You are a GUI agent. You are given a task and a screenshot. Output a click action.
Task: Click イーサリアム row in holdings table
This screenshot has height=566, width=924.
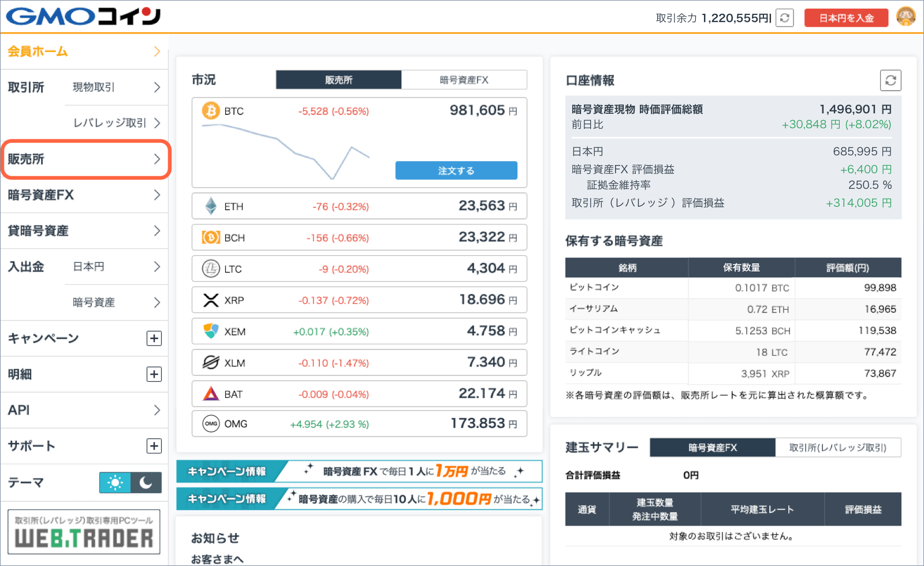[733, 309]
